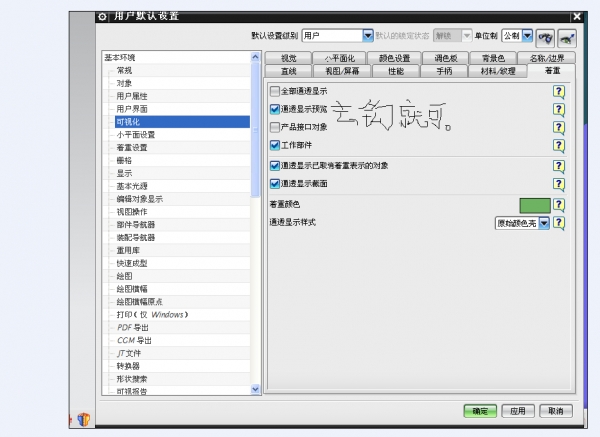Screen dimensions: 600x437
Task: Select 转换器 in the tree
Action: 128,366
